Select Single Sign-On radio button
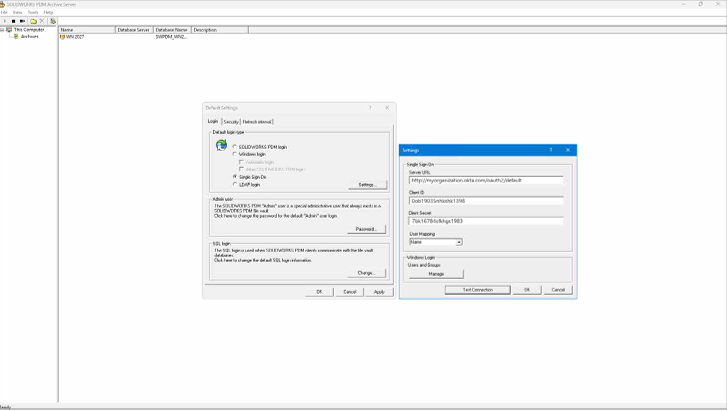 pos(235,177)
